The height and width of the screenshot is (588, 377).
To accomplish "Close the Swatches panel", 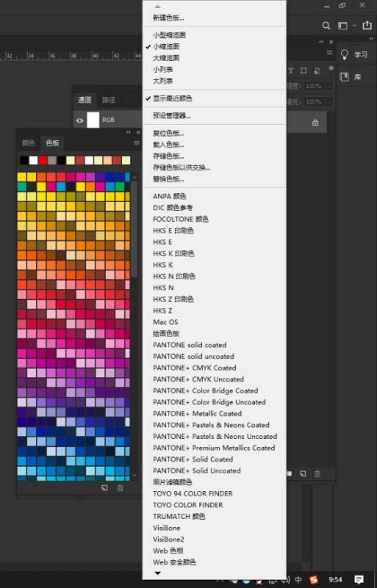I will (138, 132).
